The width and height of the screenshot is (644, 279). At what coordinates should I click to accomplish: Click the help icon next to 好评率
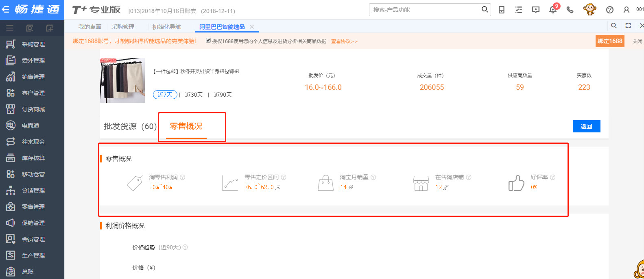coord(552,177)
